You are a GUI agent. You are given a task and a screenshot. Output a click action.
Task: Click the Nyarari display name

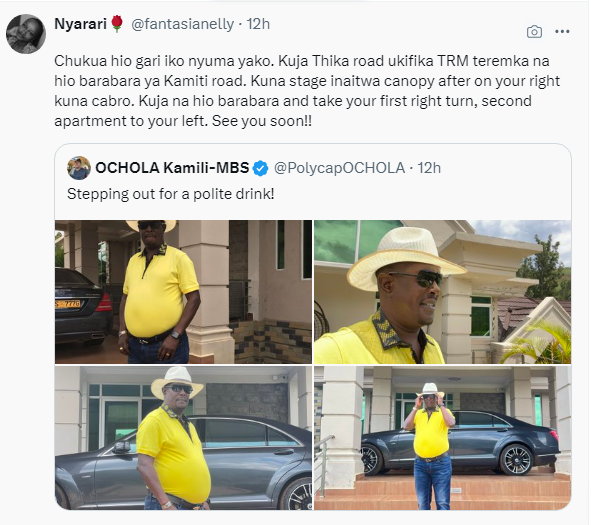click(81, 24)
